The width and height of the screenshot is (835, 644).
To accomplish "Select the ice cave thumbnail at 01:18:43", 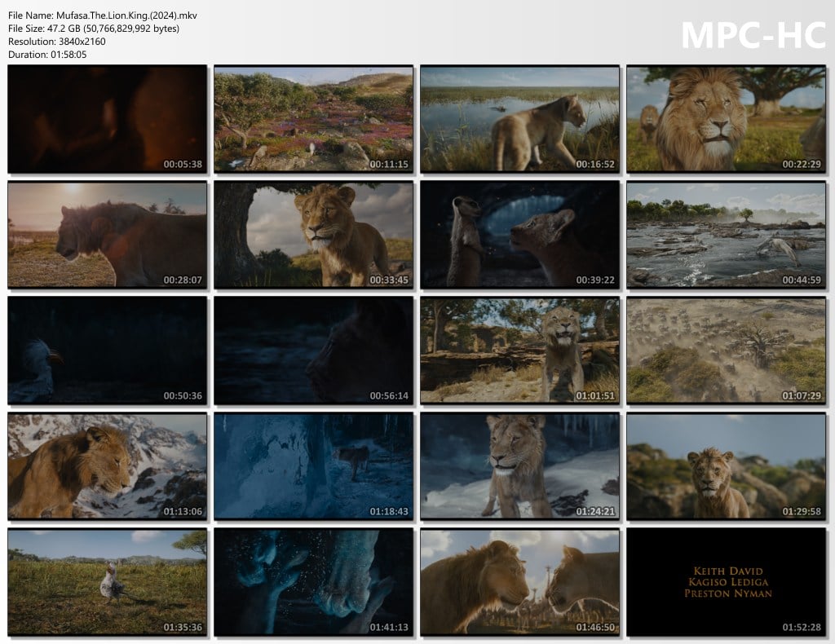I will coord(314,466).
